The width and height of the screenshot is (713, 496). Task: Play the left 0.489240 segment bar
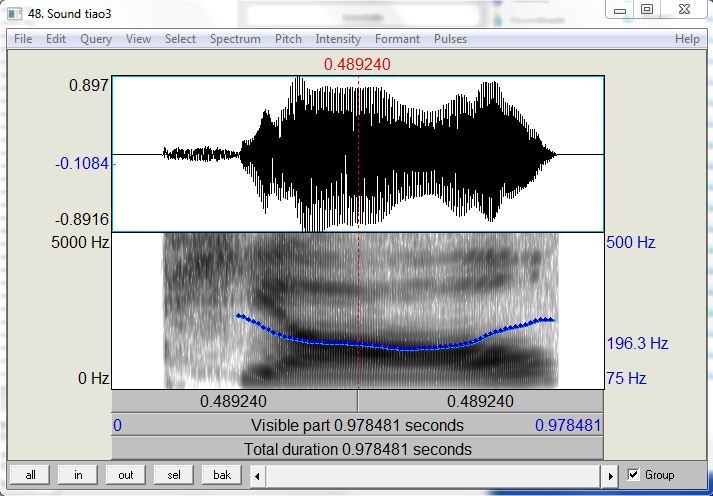pyautogui.click(x=234, y=401)
